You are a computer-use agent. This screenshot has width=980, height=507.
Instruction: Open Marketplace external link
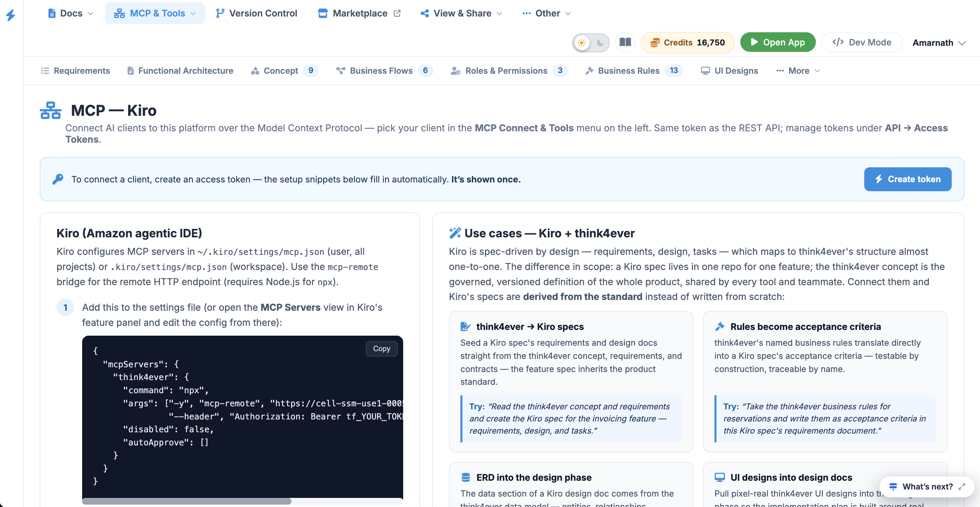[x=359, y=13]
